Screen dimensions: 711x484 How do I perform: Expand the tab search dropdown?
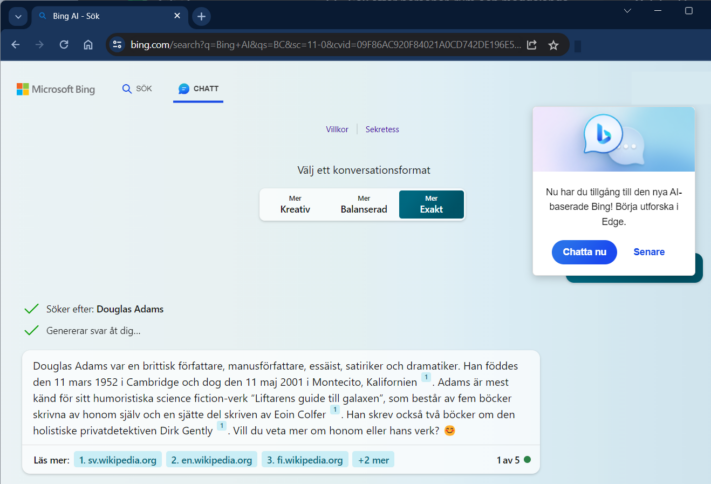(18, 16)
